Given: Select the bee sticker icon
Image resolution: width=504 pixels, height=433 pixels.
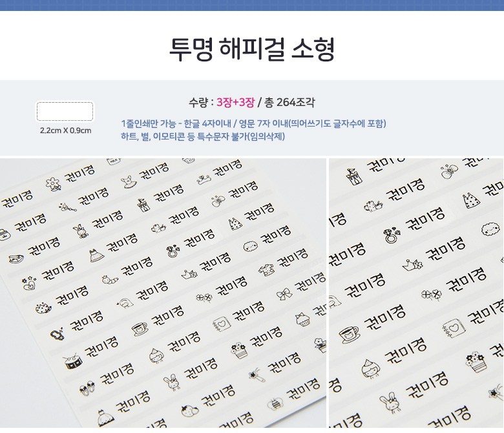Looking at the screenshot, I should (x=275, y=403).
